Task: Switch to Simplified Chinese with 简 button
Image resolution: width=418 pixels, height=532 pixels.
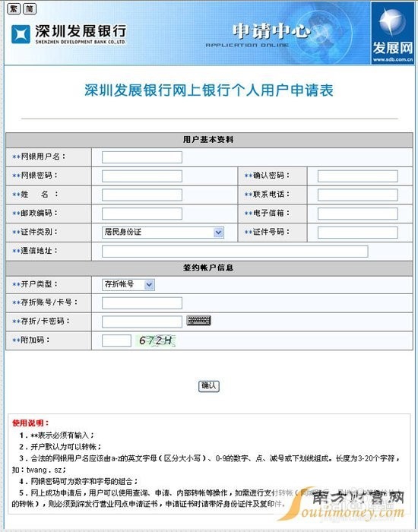Action: (x=30, y=8)
